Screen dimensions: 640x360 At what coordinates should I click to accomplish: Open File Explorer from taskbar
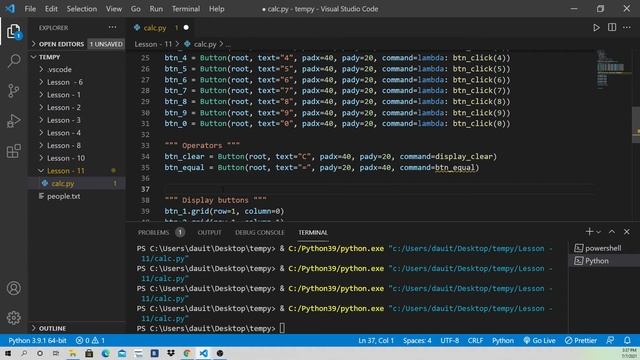[x=73, y=353]
